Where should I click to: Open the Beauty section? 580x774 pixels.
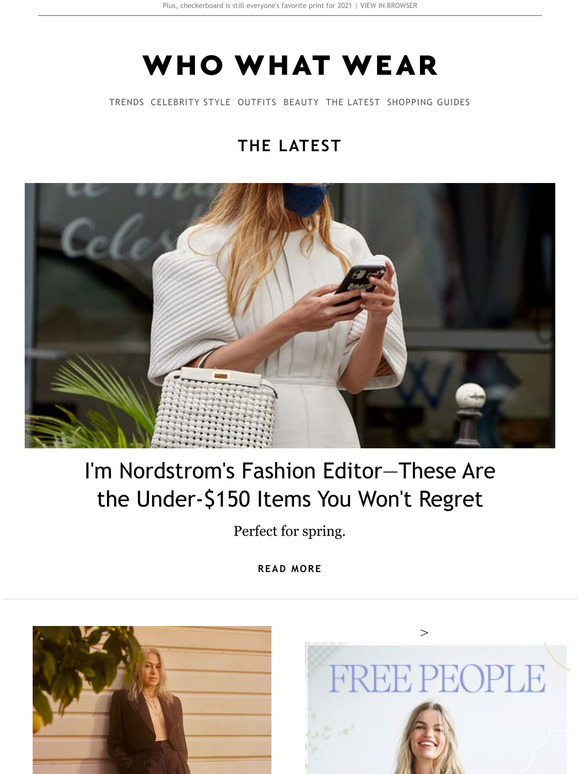[x=301, y=102]
